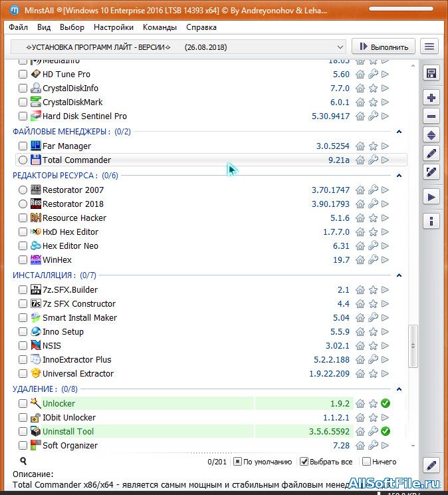448x495 pixels.
Task: Click the star icon for CrystalDiskInfo
Action: point(373,88)
